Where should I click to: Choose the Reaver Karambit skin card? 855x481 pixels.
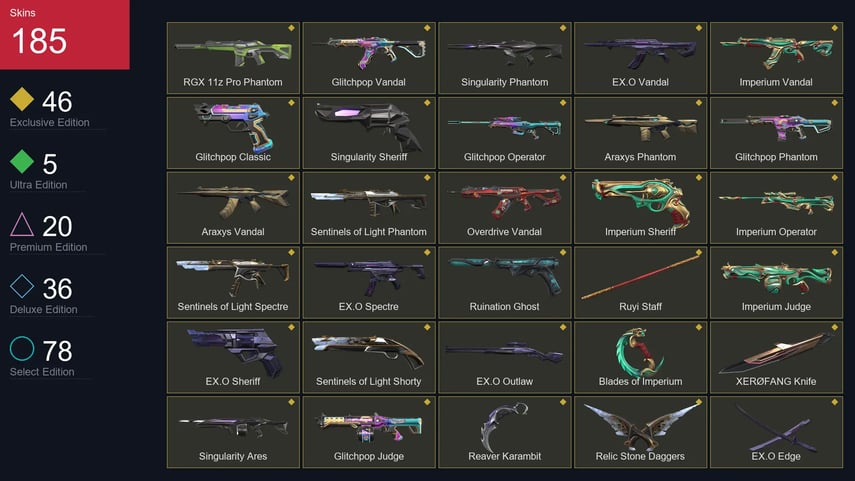[504, 432]
